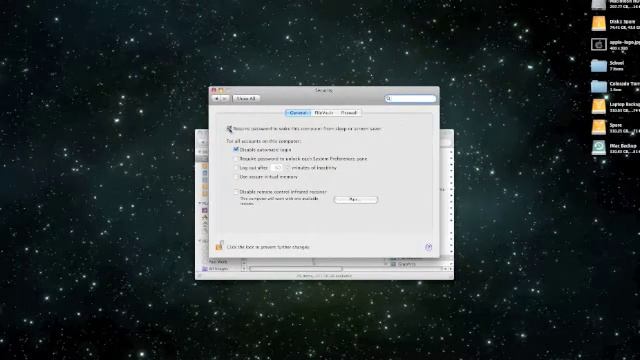This screenshot has height=360, width=640.
Task: Click the Security preferences search field
Action: click(410, 99)
